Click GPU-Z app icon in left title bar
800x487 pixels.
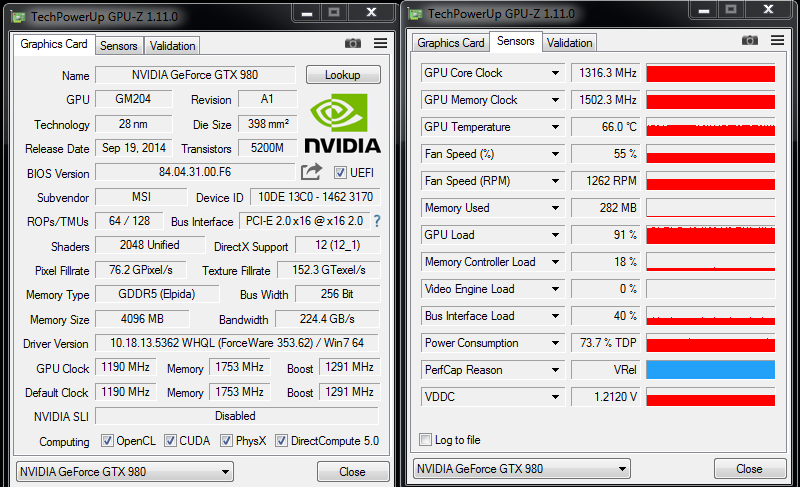tap(19, 17)
